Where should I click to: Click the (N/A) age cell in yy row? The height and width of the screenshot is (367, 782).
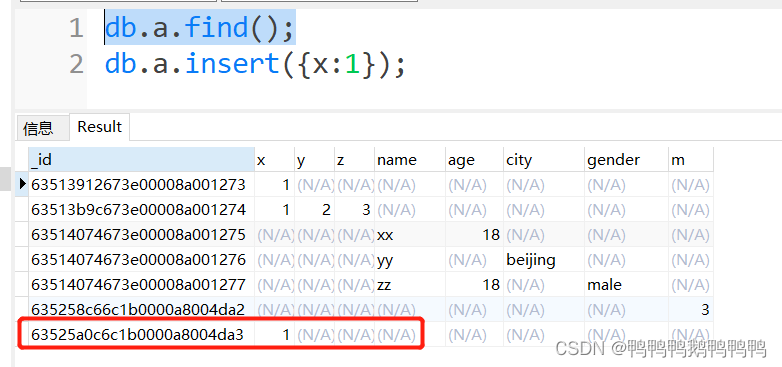[x=474, y=260]
